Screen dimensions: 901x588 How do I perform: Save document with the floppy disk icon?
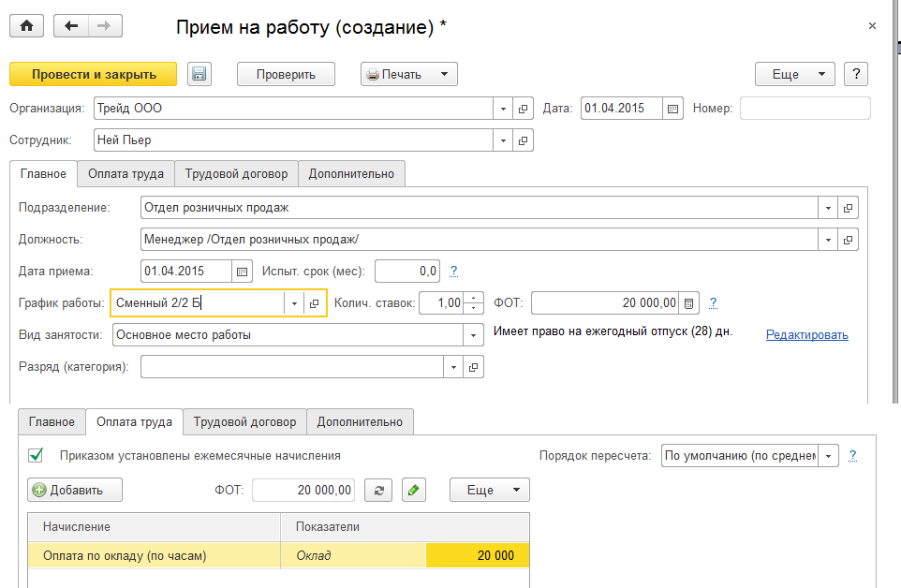click(x=199, y=75)
